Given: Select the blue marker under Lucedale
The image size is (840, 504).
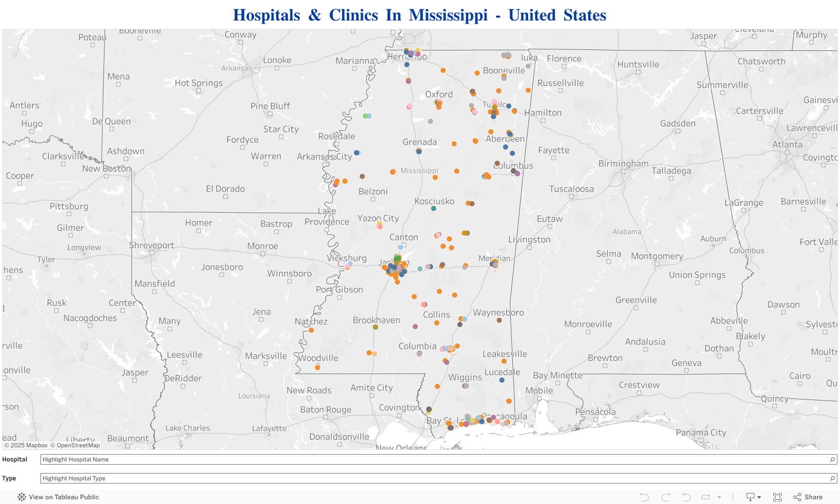Looking at the screenshot, I should pos(502,380).
